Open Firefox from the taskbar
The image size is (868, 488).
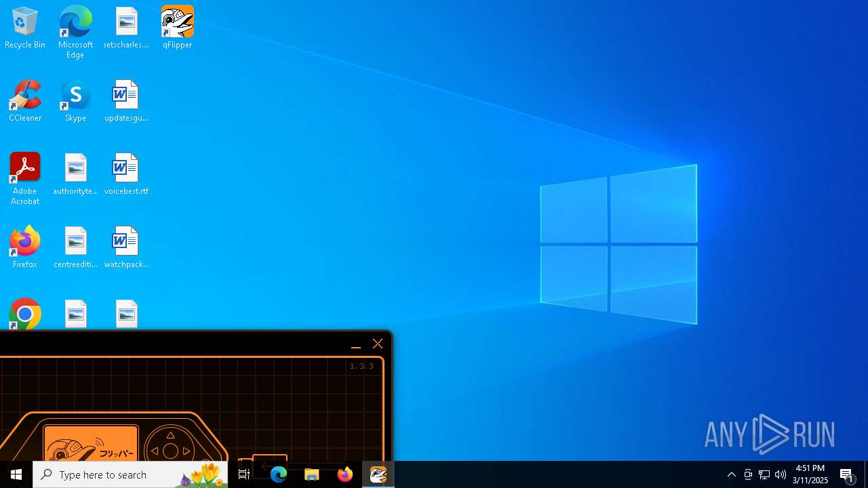[345, 474]
